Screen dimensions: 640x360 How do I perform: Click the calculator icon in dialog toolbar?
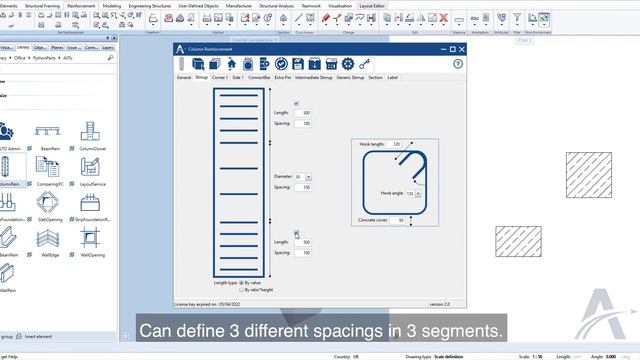[331, 64]
